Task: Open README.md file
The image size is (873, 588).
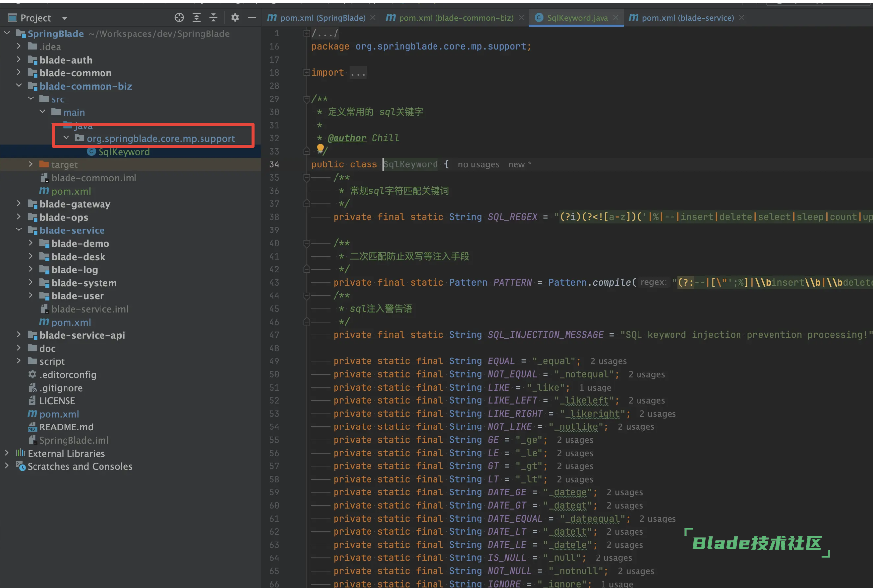Action: click(x=66, y=427)
